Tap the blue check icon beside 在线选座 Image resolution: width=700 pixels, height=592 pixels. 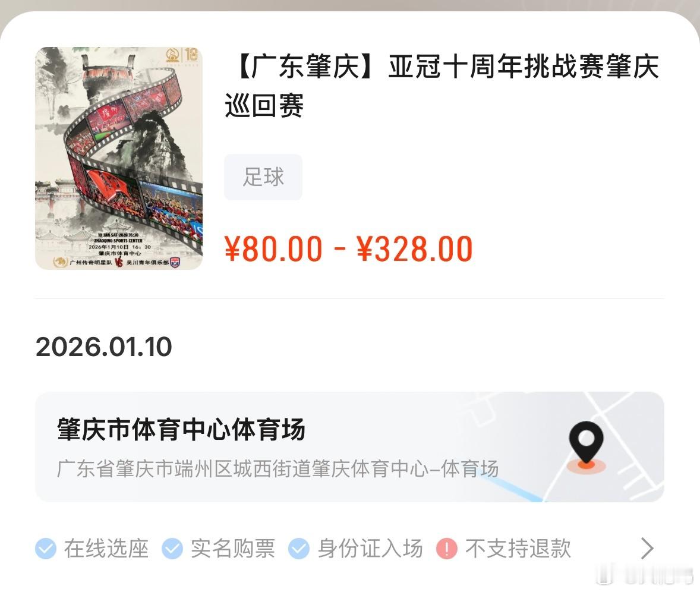[x=46, y=549]
